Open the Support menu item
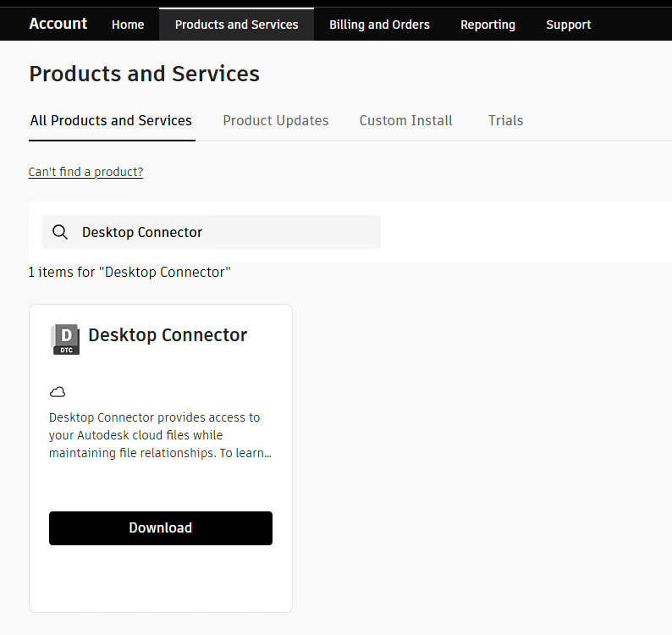This screenshot has height=635, width=672. point(568,25)
